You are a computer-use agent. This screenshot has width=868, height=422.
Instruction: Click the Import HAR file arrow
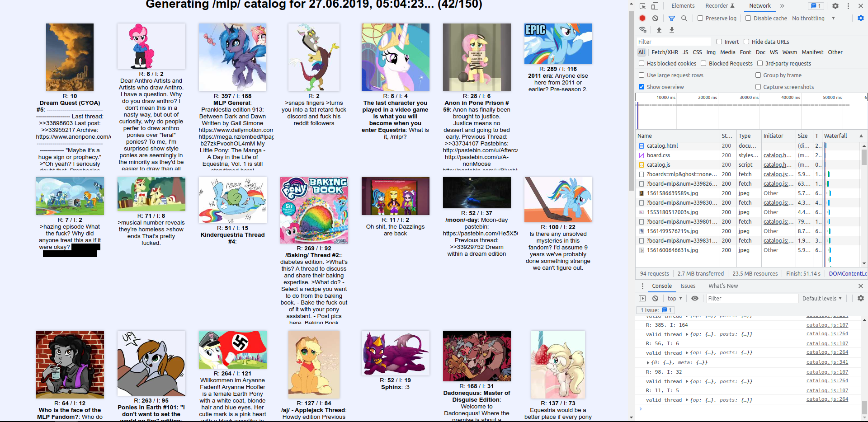[659, 30]
